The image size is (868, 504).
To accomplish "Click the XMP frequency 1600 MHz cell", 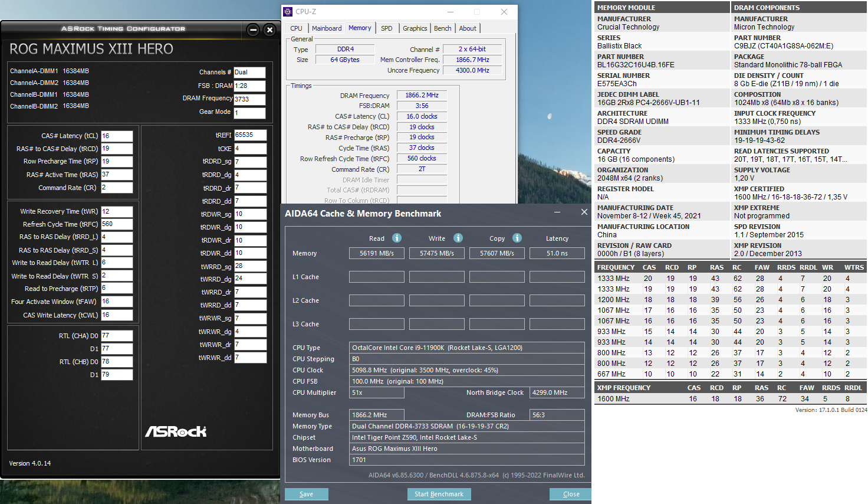I will tap(613, 399).
